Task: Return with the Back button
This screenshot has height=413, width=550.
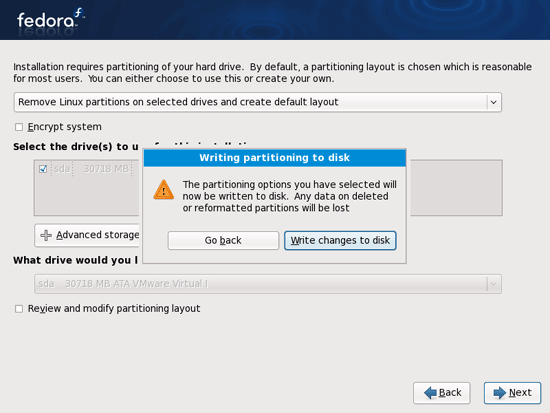Action: [x=442, y=393]
